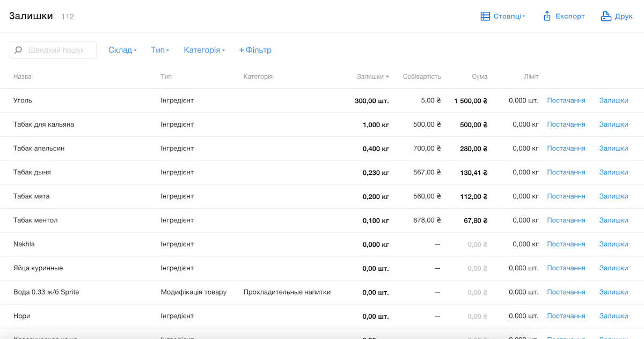Open the Категорія filter dropdown
Image resolution: width=644 pixels, height=339 pixels.
click(x=204, y=50)
